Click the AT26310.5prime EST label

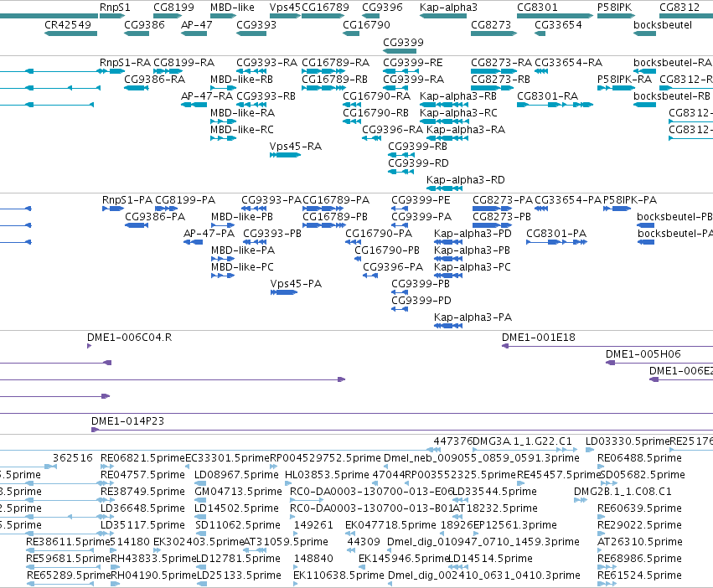640,542
